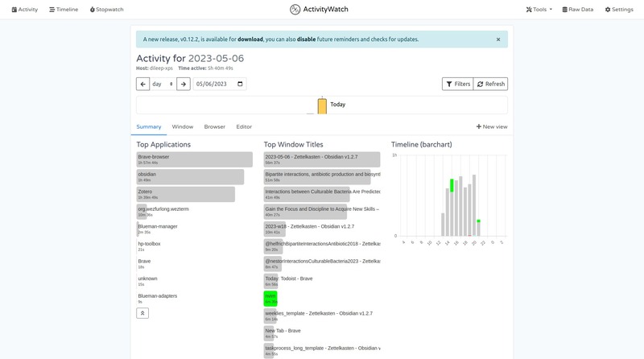Select New Tab - Brave title
This screenshot has height=359, width=644.
(283, 333)
